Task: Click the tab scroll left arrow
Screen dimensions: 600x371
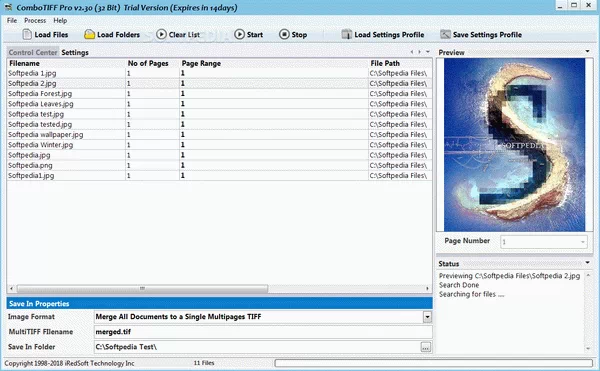Action: [412, 52]
